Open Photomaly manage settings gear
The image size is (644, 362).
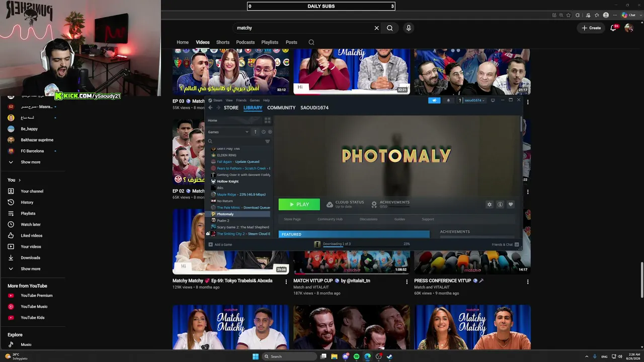click(489, 205)
